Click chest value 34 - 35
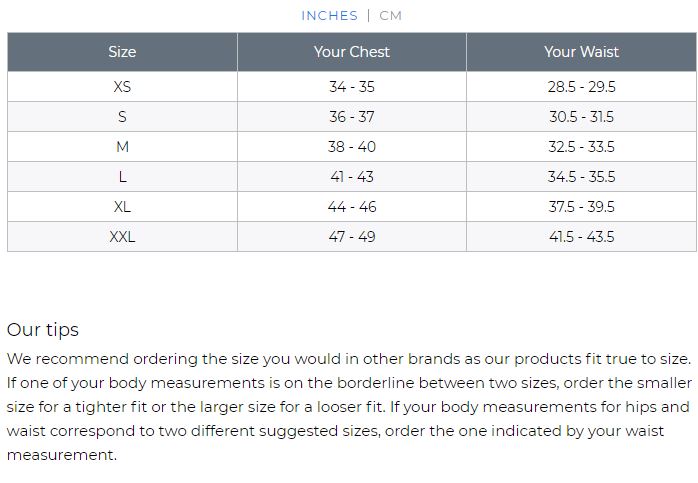698x483 pixels. (x=352, y=86)
